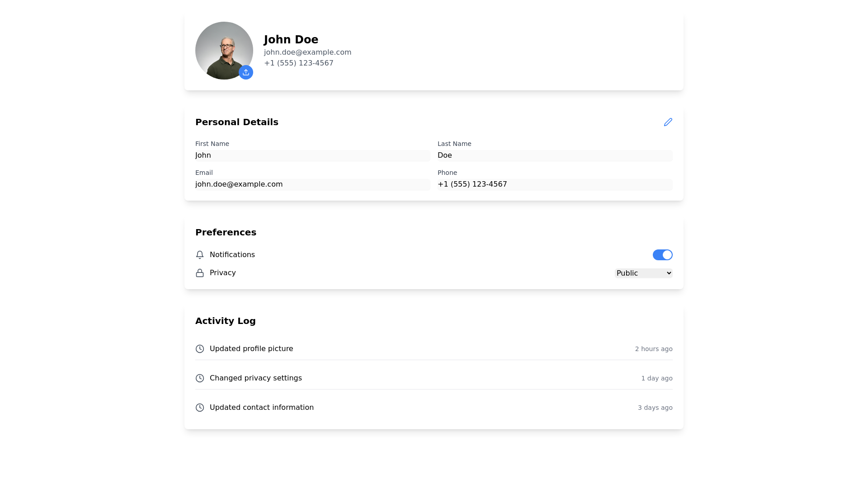This screenshot has height=488, width=868.
Task: Click the clock icon beside Updated contact information
Action: 199,407
